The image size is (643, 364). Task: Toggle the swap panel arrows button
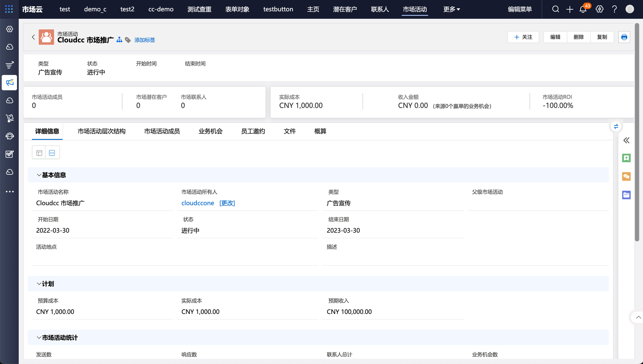tap(616, 126)
